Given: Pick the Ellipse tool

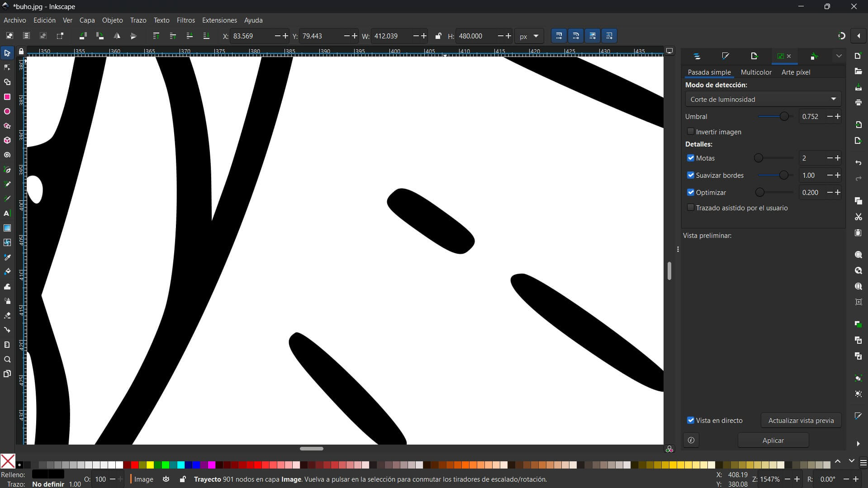Looking at the screenshot, I should point(7,111).
